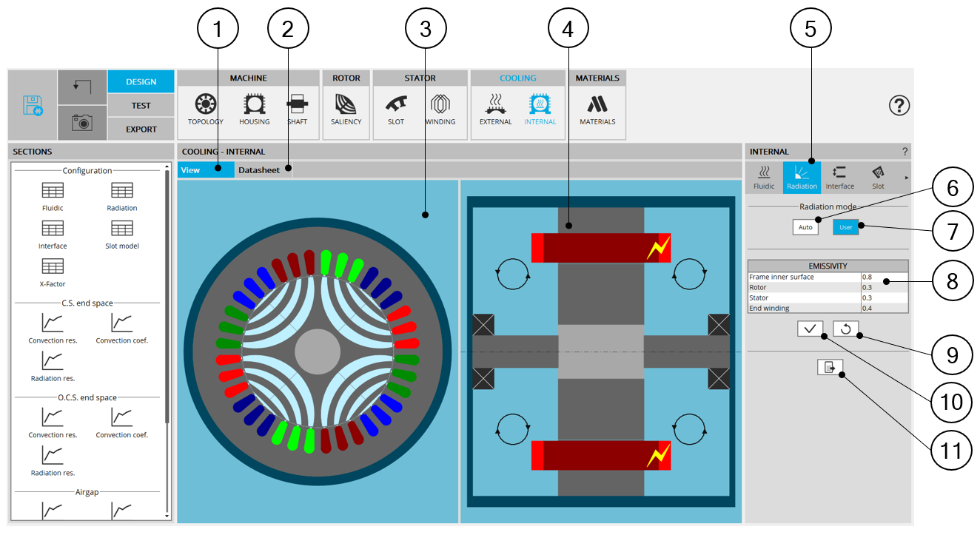Switch to the Datasheet tab
This screenshot has width=980, height=535.
259,170
